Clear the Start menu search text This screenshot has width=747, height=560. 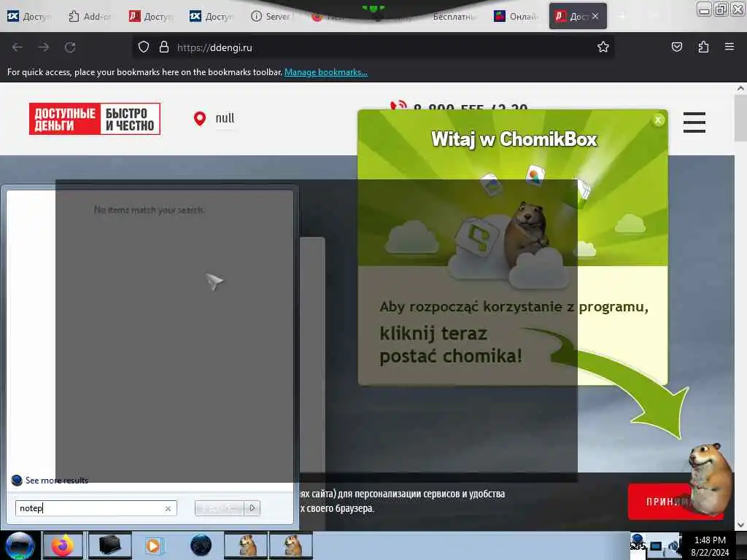(x=168, y=508)
